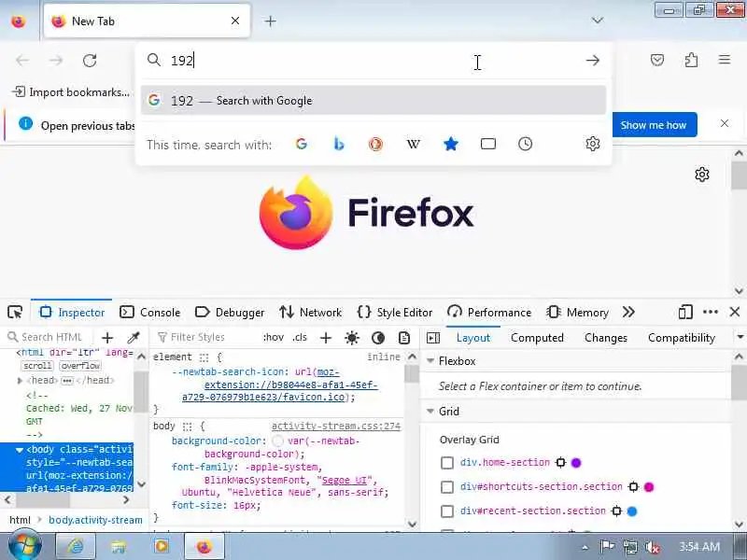Open the list all tabs chevron
747x560 pixels.
click(597, 21)
